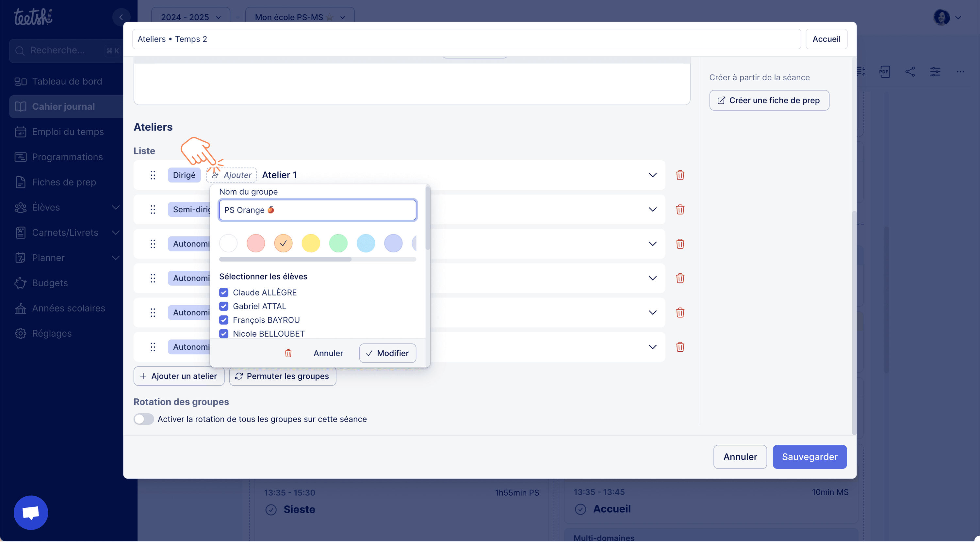The height and width of the screenshot is (542, 980).
Task: Mark the 13:35 Accueil session as done
Action: click(580, 509)
